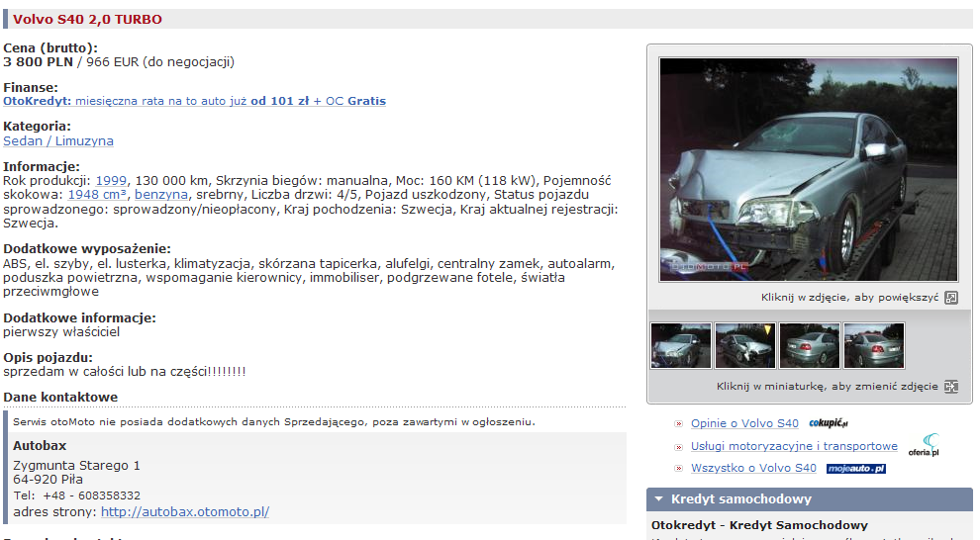Click red bullet beside Wszystko o Volvo S40
The height and width of the screenshot is (540, 980).
coord(679,468)
